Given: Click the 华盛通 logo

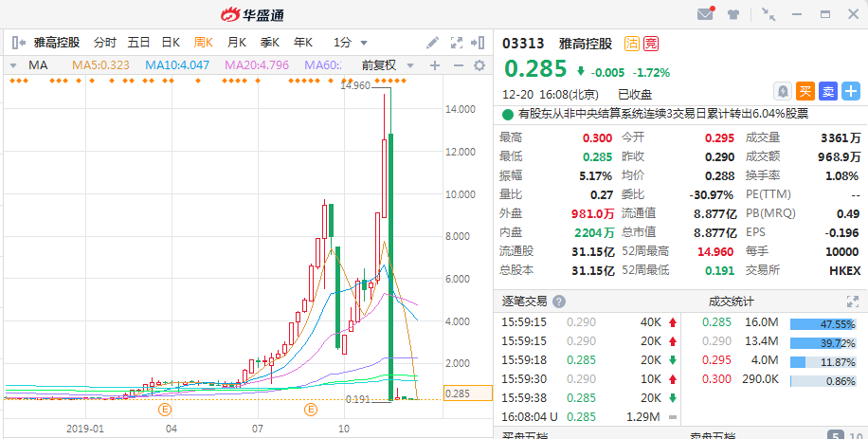Looking at the screenshot, I should (252, 14).
